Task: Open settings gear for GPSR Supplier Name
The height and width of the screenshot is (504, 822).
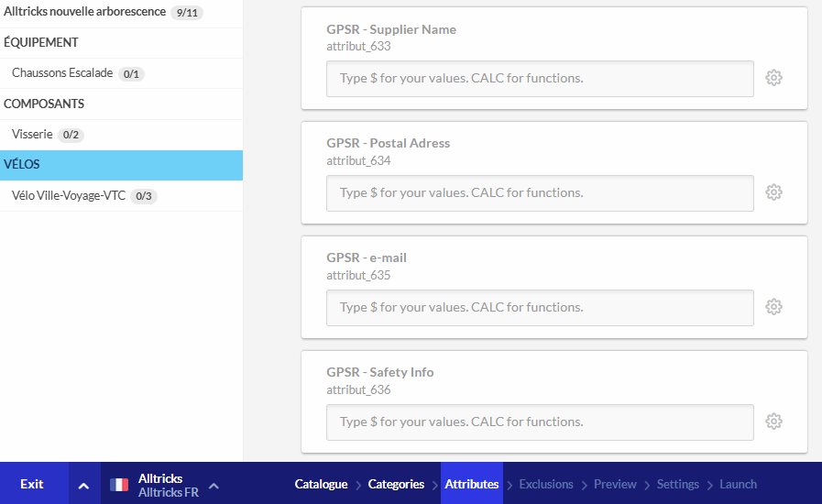Action: tap(773, 78)
